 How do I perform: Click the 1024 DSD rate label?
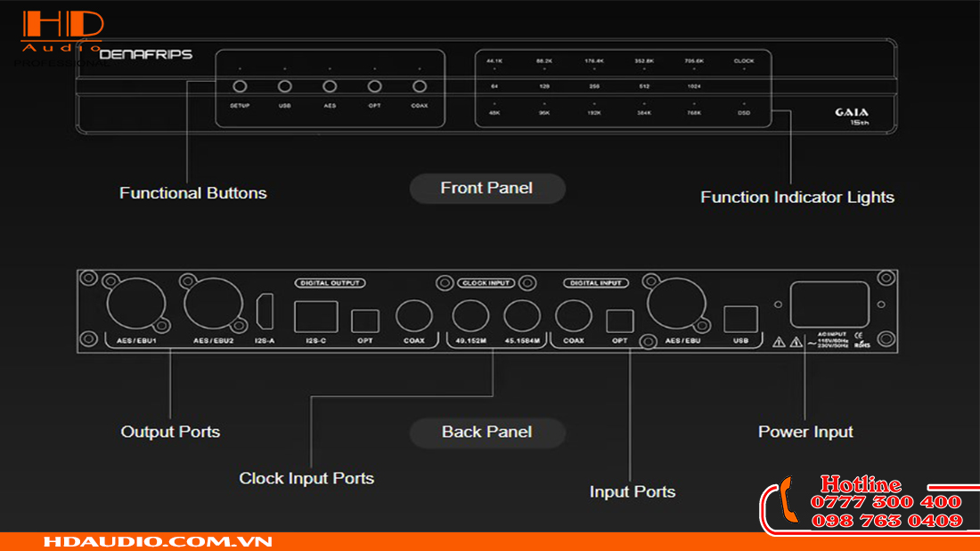694,86
